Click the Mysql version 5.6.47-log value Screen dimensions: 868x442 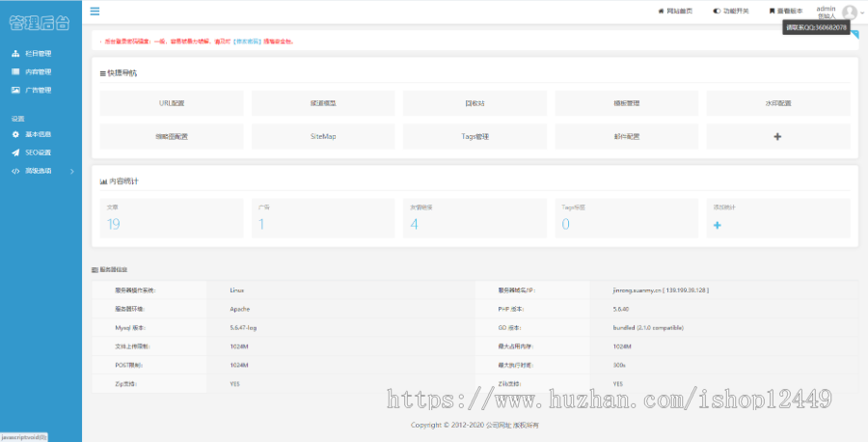(243, 328)
